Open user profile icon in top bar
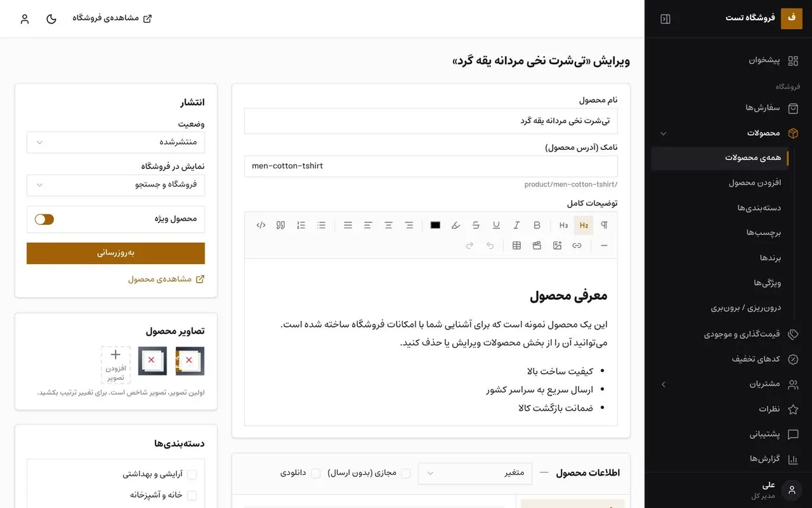812x508 pixels. point(25,19)
